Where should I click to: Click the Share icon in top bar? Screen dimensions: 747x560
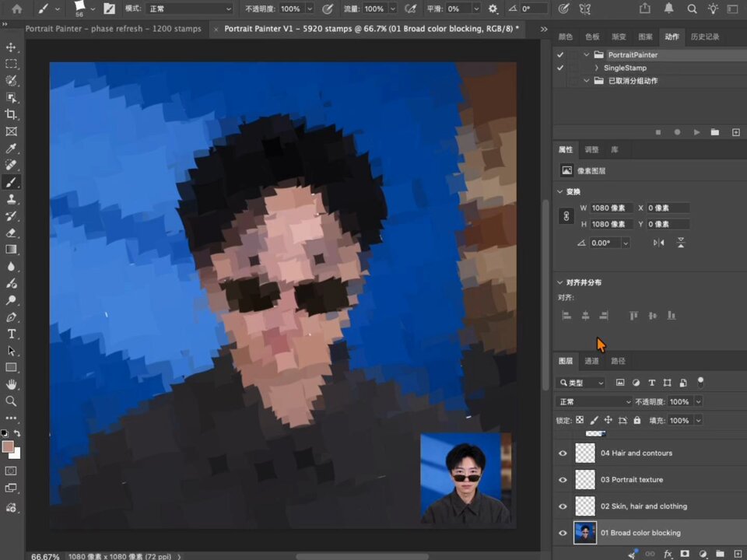[x=644, y=9]
